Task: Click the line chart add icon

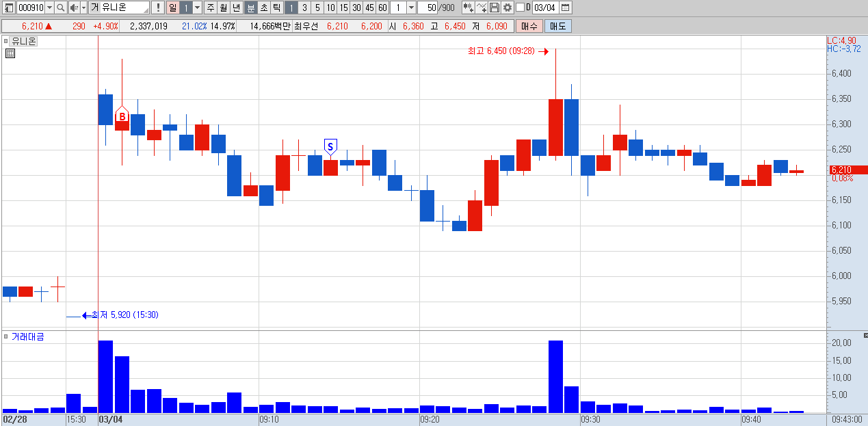Action: (482, 8)
